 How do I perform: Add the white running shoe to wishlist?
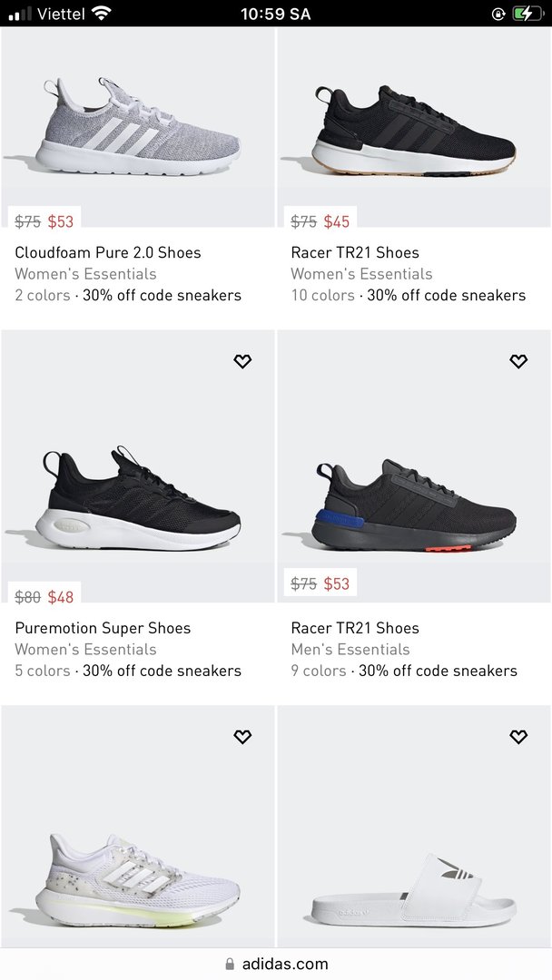click(242, 737)
